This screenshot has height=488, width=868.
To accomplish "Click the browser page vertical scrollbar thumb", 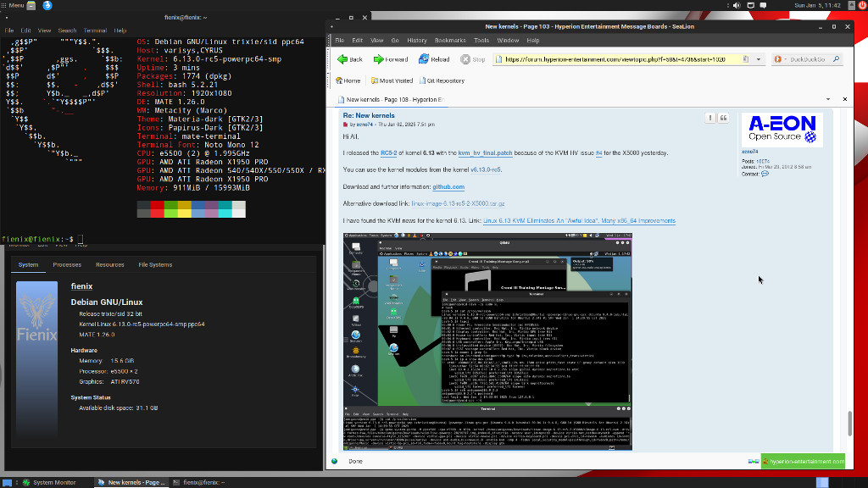I will click(849, 424).
